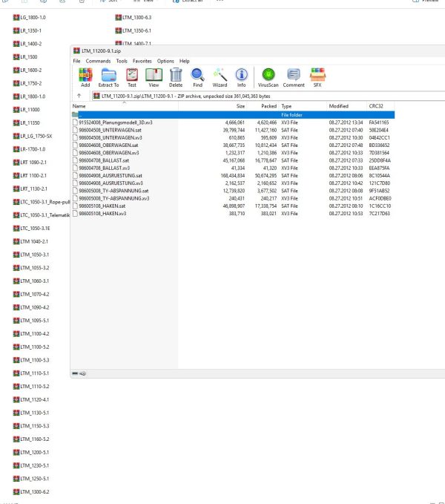Click the Find magnifier icon
This screenshot has width=445, height=504.
(x=197, y=78)
